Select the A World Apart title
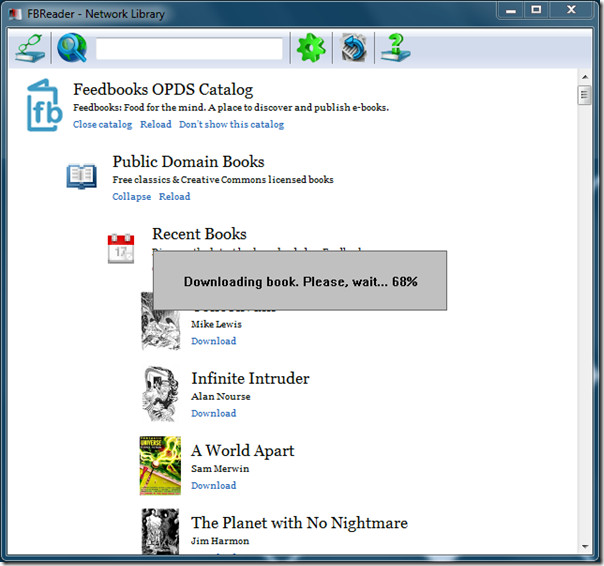This screenshot has height=566, width=604. 243,450
